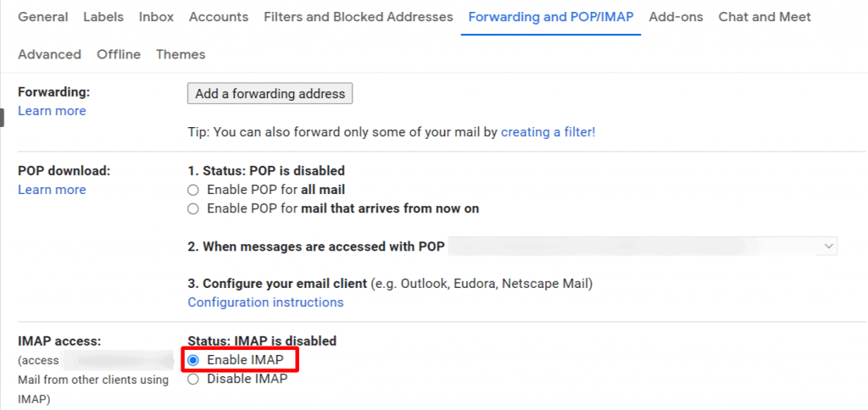Go to the Inbox settings tab
Viewport: 868px width, 410px height.
tap(156, 17)
